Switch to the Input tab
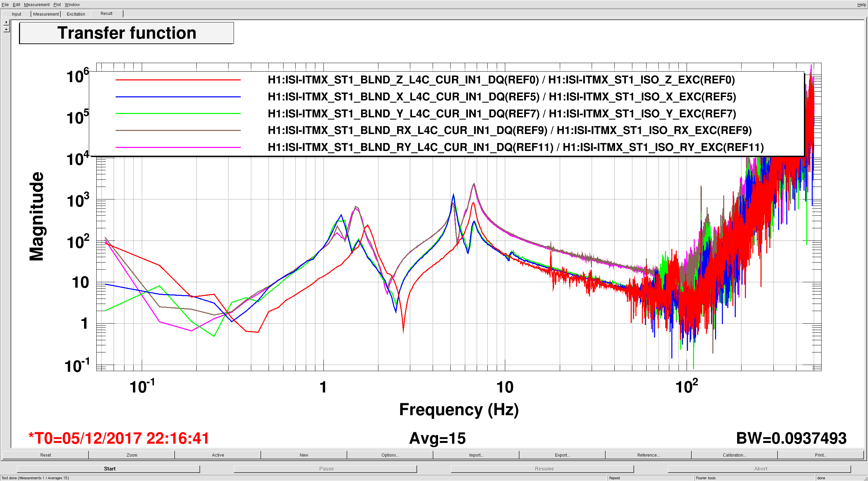Screen dimensions: 868x481 pos(16,14)
